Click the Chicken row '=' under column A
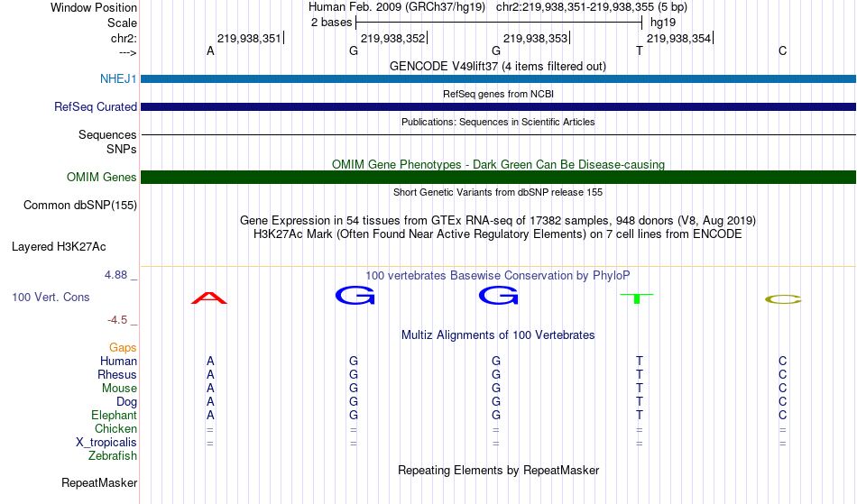This screenshot has width=857, height=504. [x=210, y=430]
